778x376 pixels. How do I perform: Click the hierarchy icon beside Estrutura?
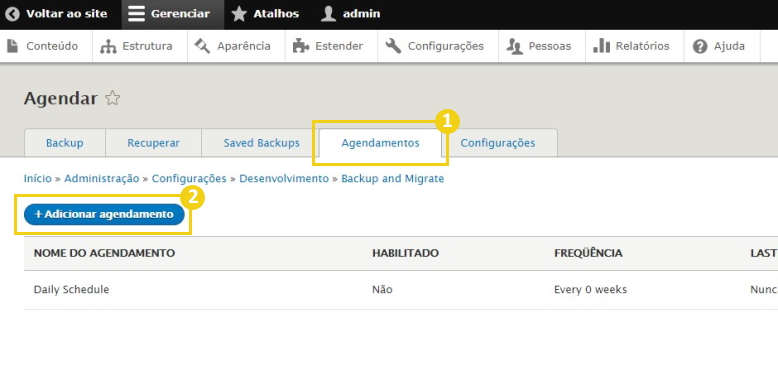(108, 46)
